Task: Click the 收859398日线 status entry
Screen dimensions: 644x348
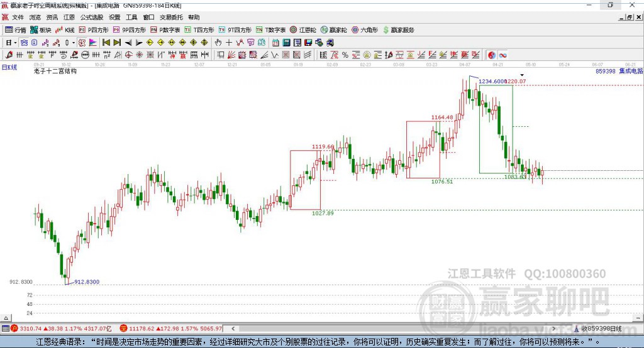Action: pyautogui.click(x=598, y=329)
